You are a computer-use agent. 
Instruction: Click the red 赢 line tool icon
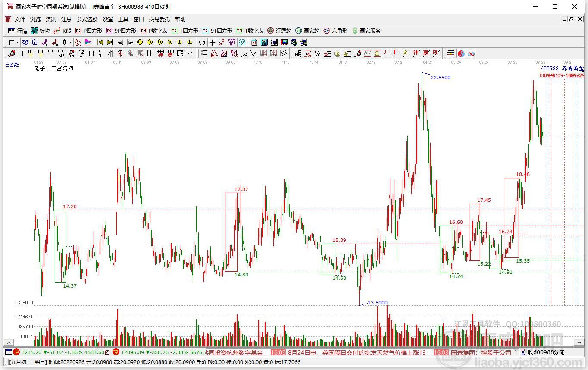click(x=170, y=53)
